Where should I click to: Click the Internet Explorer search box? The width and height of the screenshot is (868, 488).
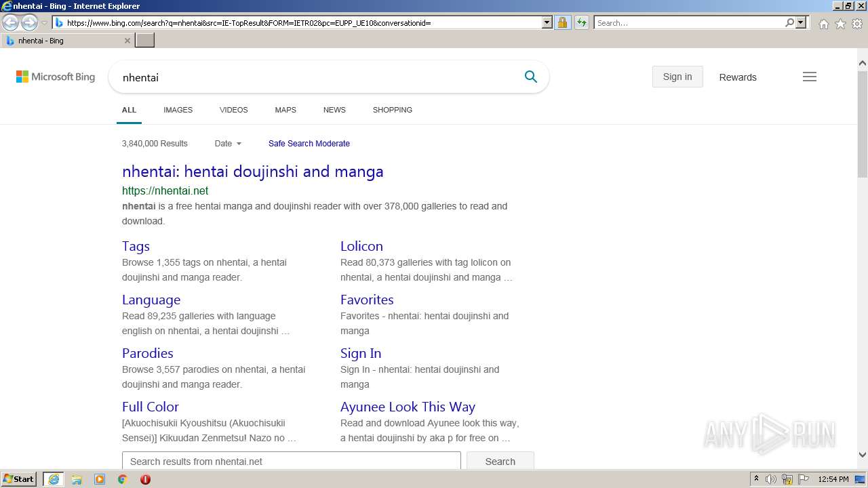689,22
